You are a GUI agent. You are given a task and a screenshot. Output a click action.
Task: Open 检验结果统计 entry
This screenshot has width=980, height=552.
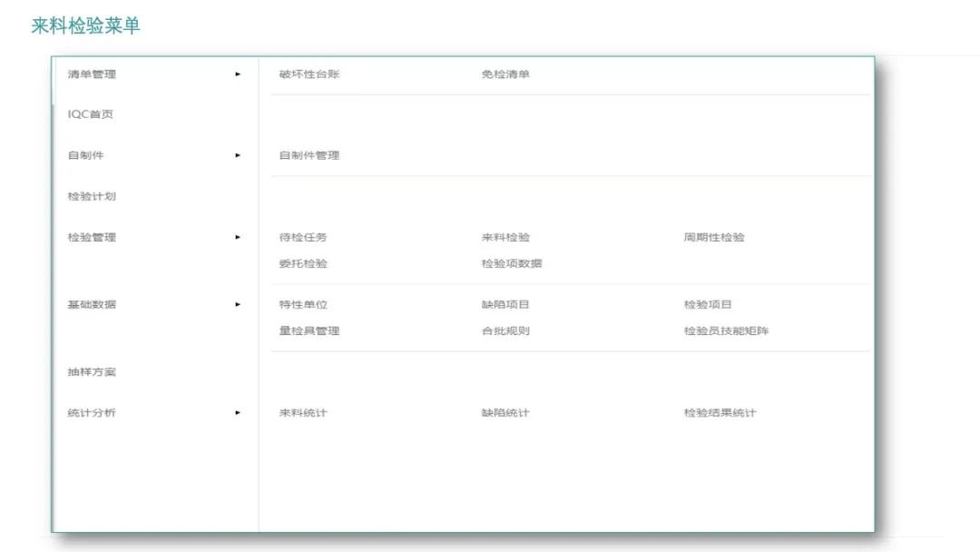click(x=720, y=413)
